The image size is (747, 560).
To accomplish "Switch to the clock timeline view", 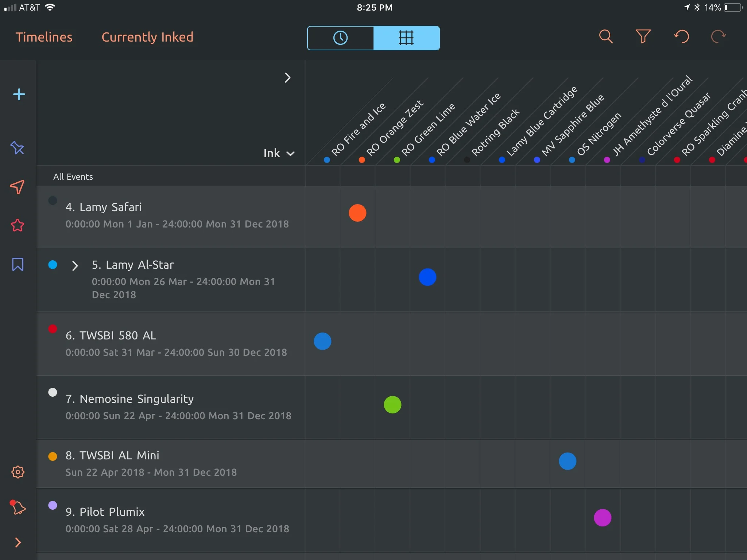I will 341,38.
